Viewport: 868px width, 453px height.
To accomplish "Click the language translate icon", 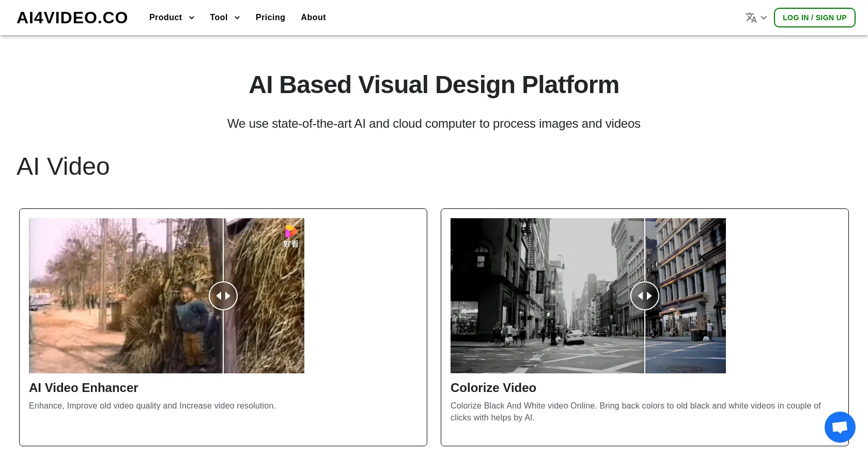I will pyautogui.click(x=751, y=18).
